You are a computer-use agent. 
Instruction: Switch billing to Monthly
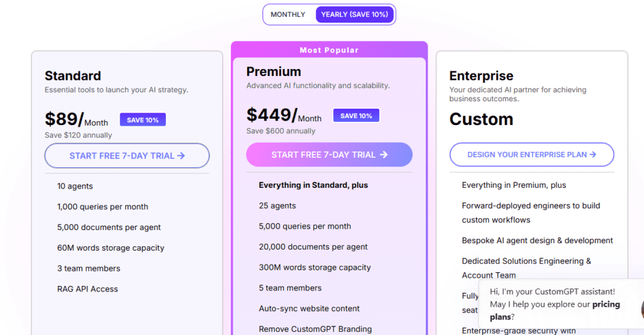(288, 14)
